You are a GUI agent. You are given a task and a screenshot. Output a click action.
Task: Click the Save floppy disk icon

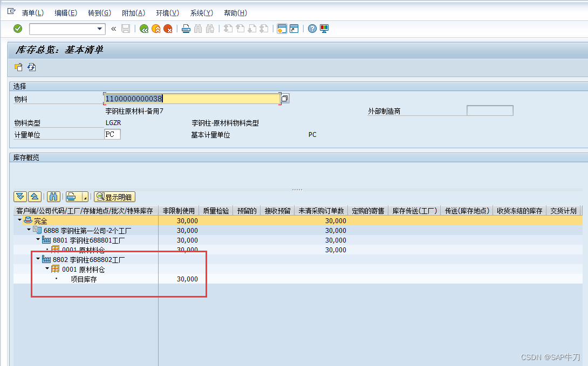tap(126, 29)
